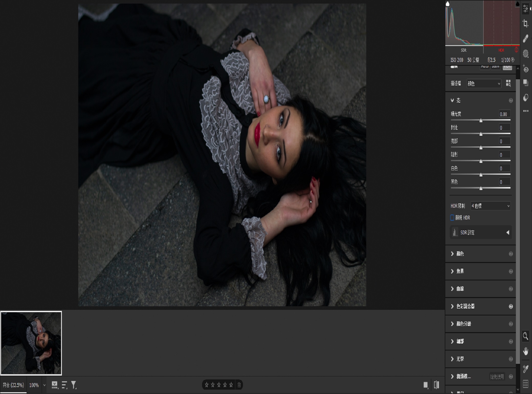The width and height of the screenshot is (532, 394).
Task: Open the SDR 設定 section
Action: 480,233
